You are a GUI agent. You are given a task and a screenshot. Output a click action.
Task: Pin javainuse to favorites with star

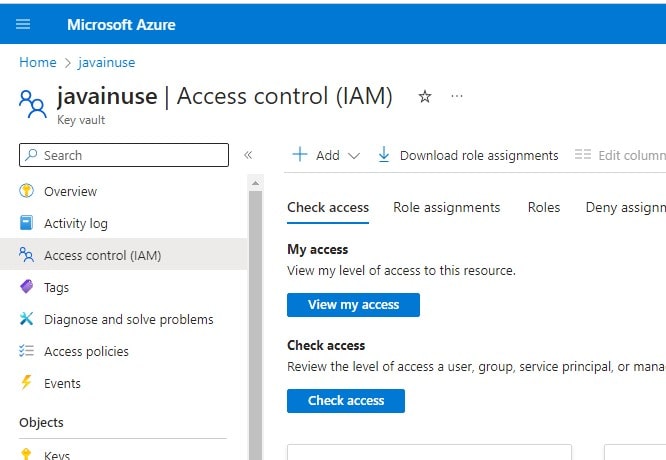[x=425, y=96]
